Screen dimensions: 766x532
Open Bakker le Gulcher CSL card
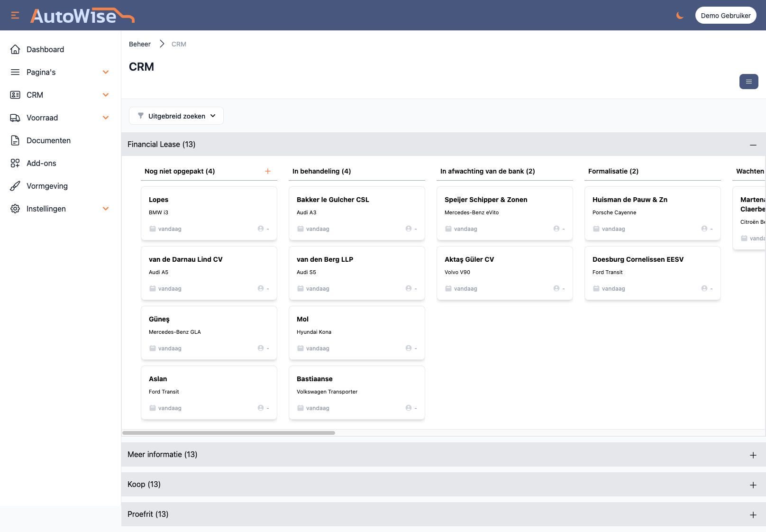[x=357, y=213]
